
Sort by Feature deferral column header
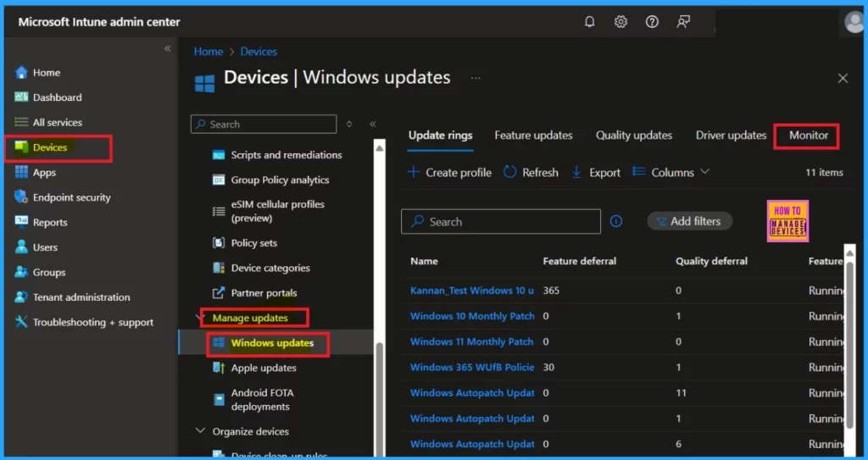(x=580, y=261)
